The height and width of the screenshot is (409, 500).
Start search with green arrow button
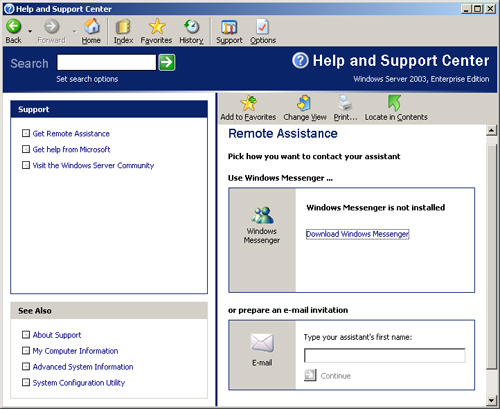click(x=167, y=62)
